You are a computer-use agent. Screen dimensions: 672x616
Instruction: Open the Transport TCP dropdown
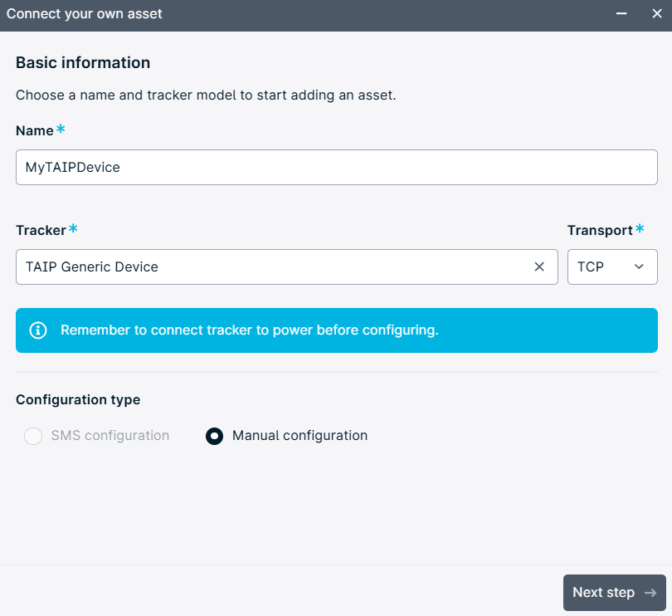612,266
